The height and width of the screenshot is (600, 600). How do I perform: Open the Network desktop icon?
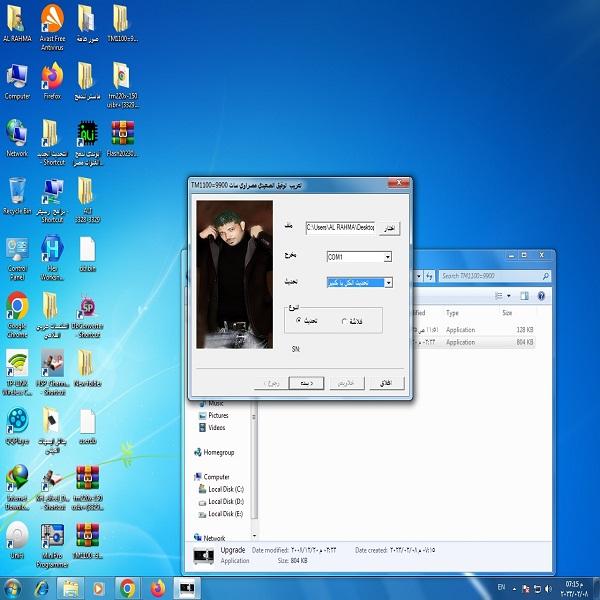click(17, 139)
